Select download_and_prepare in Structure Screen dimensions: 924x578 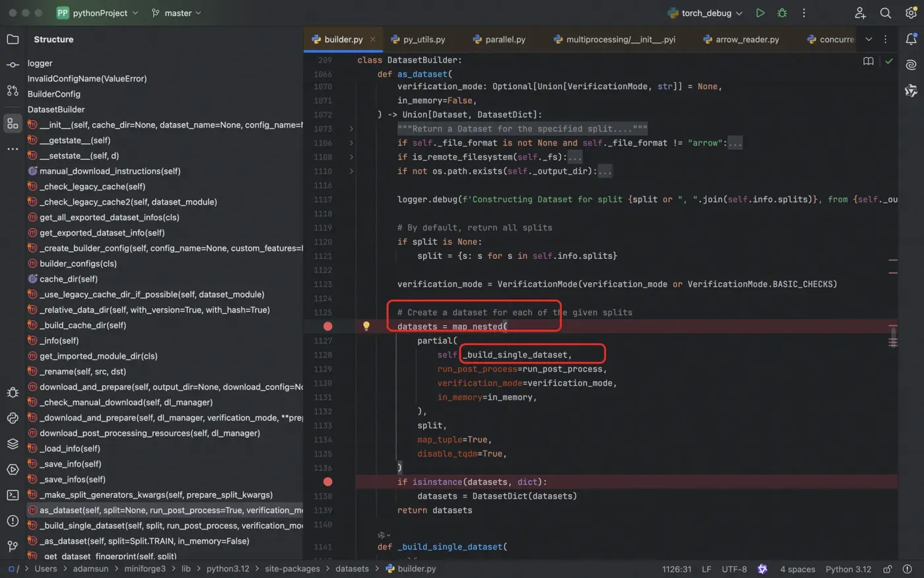pyautogui.click(x=165, y=387)
